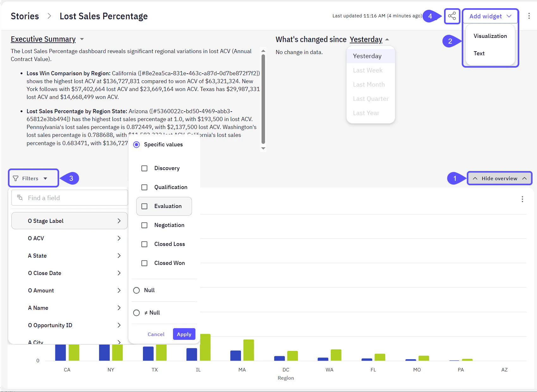The image size is (537, 392).
Task: Select Last Month in the changes dropdown
Action: (369, 84)
